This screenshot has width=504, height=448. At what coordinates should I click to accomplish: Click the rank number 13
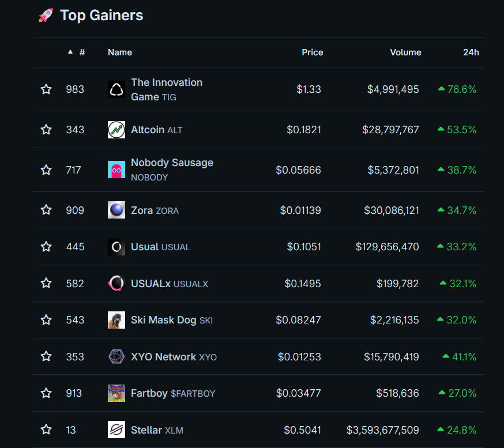(x=71, y=430)
